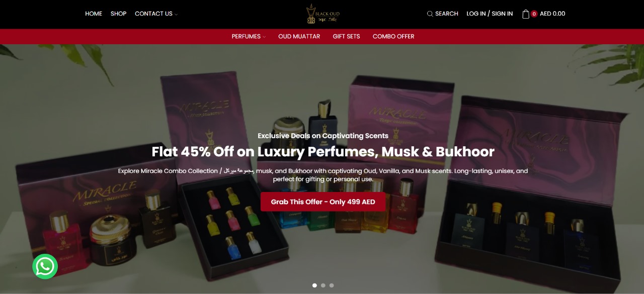Click the Search text label

pos(447,14)
